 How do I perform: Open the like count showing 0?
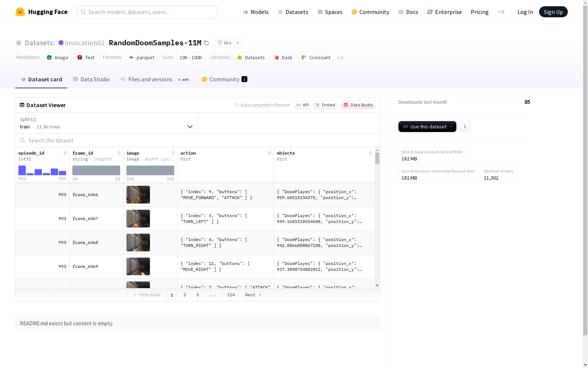238,43
